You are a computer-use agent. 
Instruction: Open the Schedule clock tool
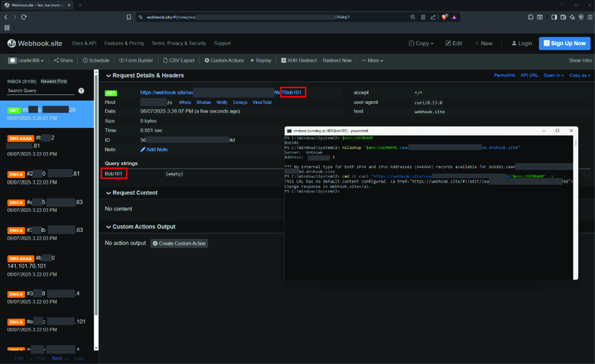tap(96, 60)
